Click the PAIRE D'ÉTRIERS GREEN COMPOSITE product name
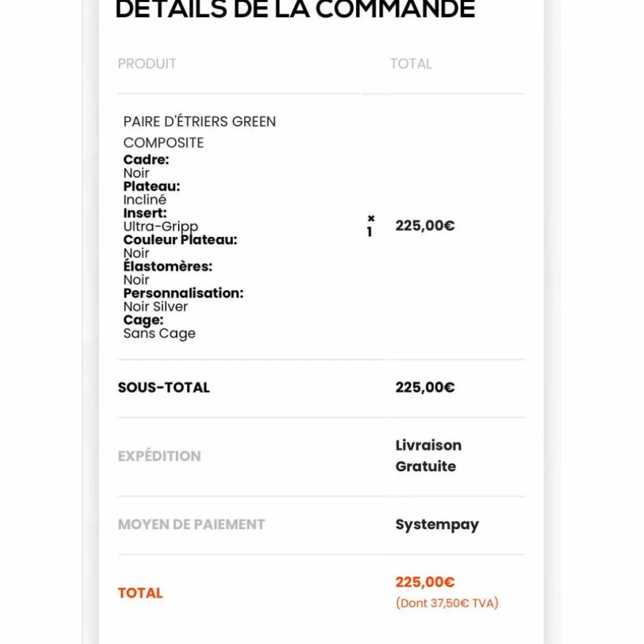This screenshot has height=644, width=644. coord(200,132)
